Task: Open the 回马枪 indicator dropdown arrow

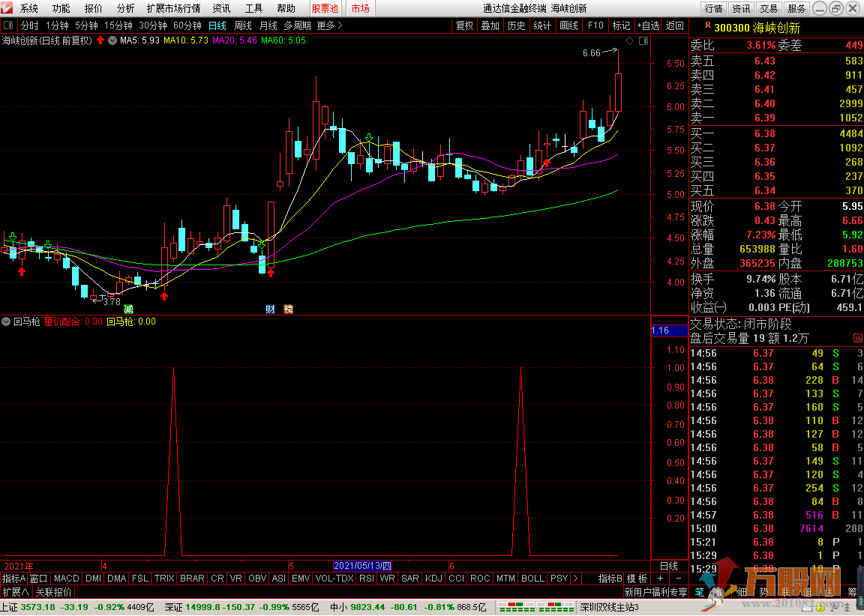Action: coord(6,321)
